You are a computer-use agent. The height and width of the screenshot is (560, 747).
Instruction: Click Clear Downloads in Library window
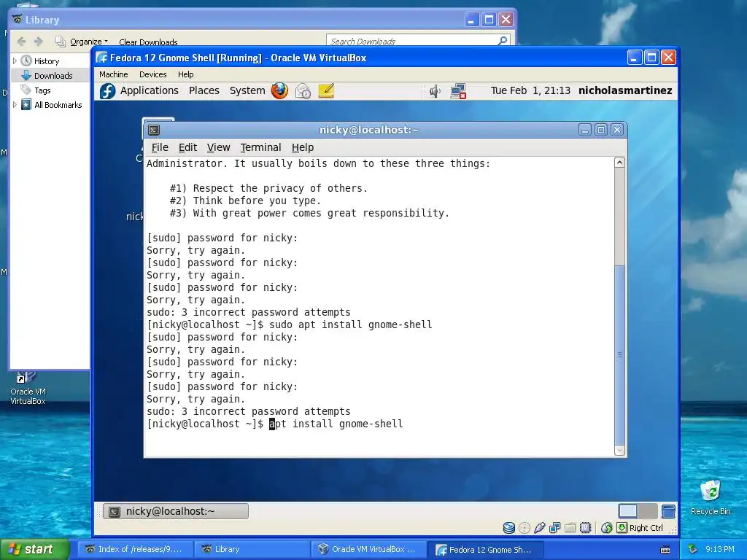click(x=148, y=42)
